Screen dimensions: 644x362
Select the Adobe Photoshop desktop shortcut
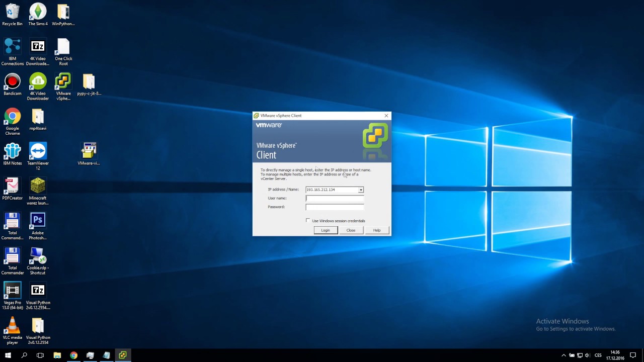[x=38, y=226]
